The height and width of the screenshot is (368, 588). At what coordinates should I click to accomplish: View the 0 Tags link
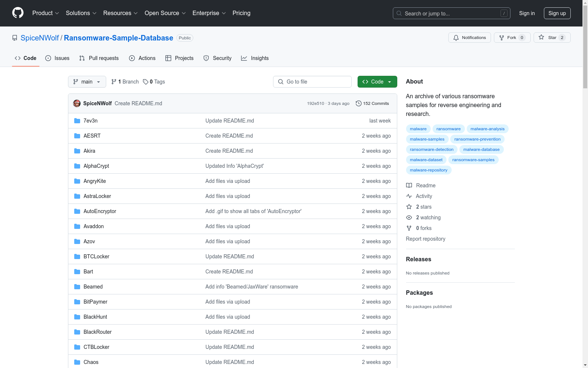154,82
